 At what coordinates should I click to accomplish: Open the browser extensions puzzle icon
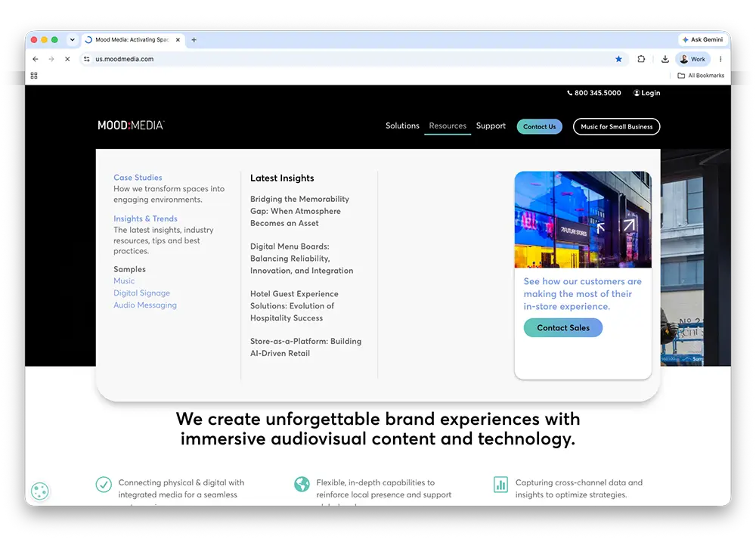[x=641, y=59]
